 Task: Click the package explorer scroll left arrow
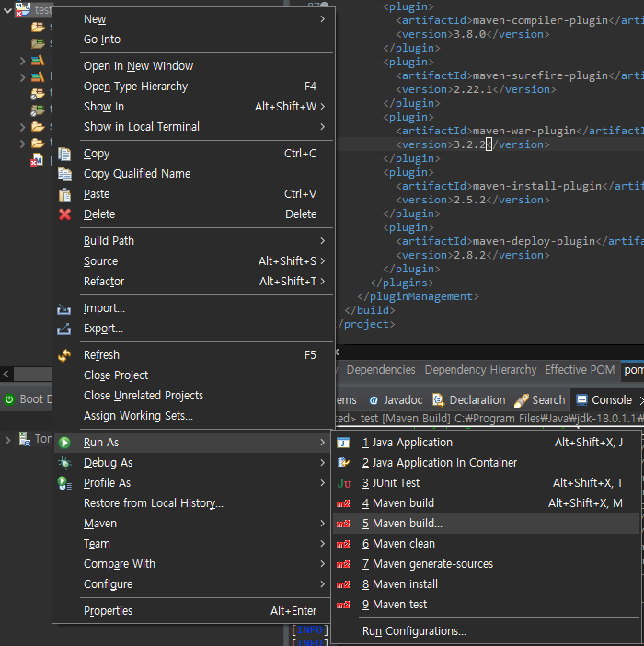coord(6,375)
